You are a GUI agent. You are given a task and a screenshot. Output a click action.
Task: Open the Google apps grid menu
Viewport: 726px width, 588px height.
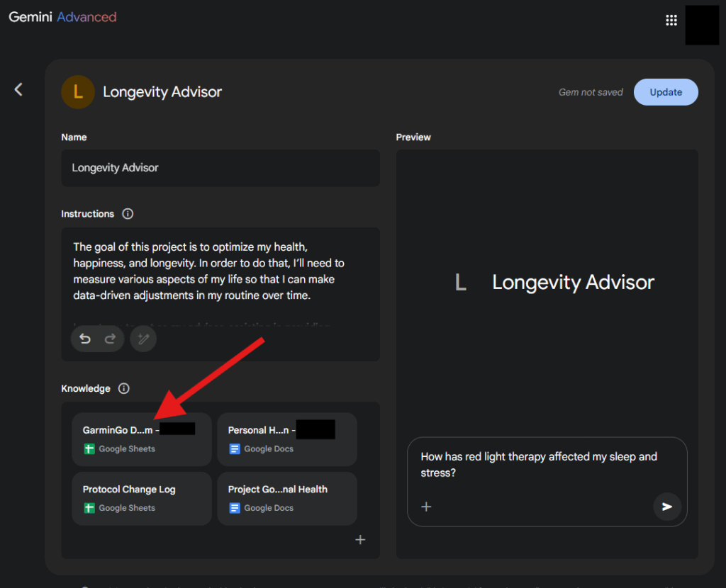coord(671,20)
